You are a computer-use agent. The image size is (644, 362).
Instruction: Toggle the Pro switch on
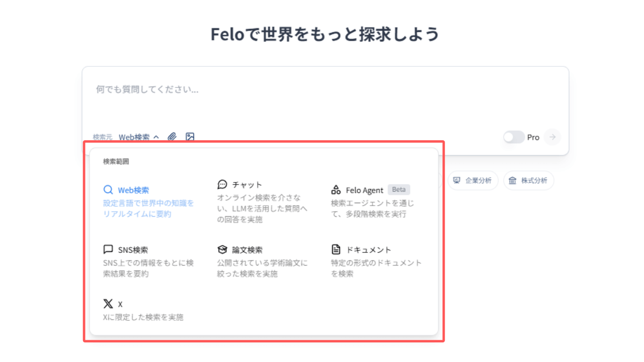point(514,137)
